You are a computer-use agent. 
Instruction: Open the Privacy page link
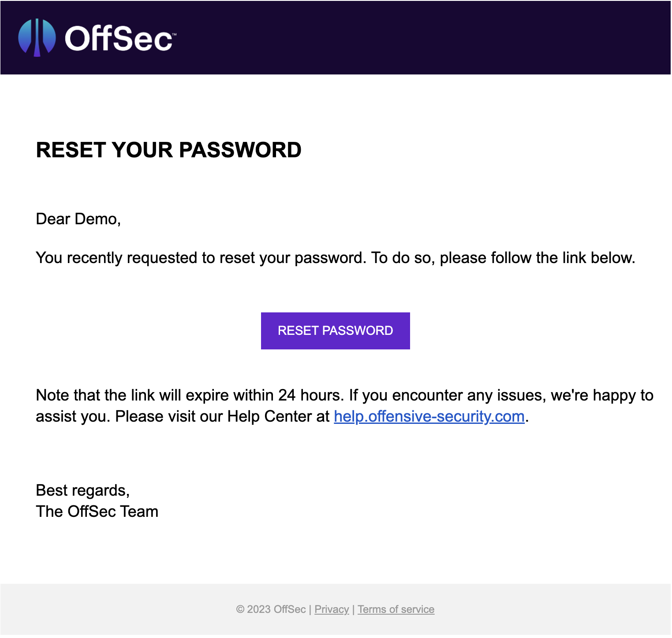point(332,609)
